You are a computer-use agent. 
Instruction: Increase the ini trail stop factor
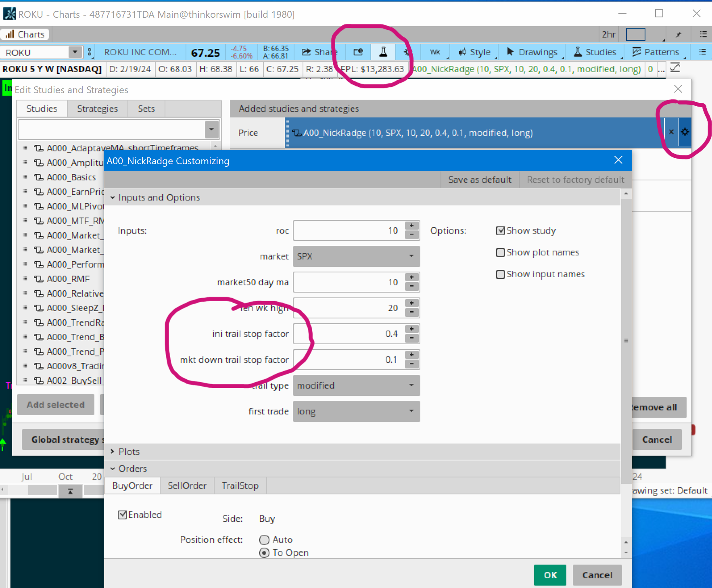pyautogui.click(x=412, y=329)
